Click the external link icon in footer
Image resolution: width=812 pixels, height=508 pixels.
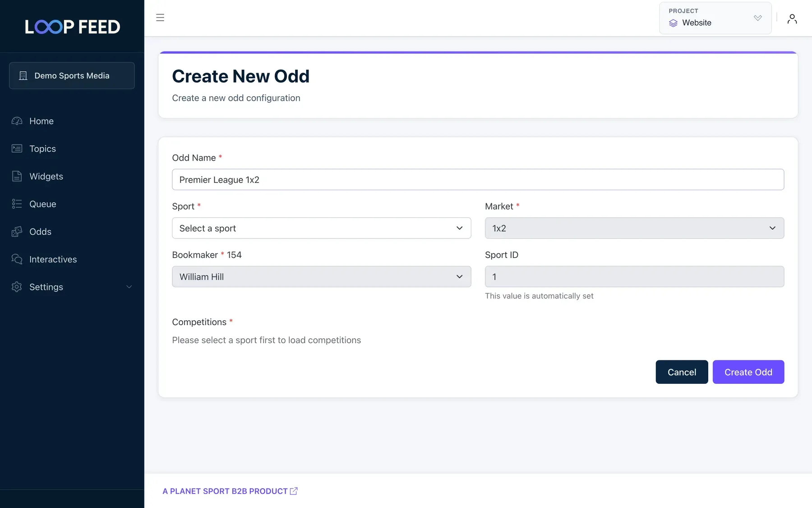click(294, 491)
